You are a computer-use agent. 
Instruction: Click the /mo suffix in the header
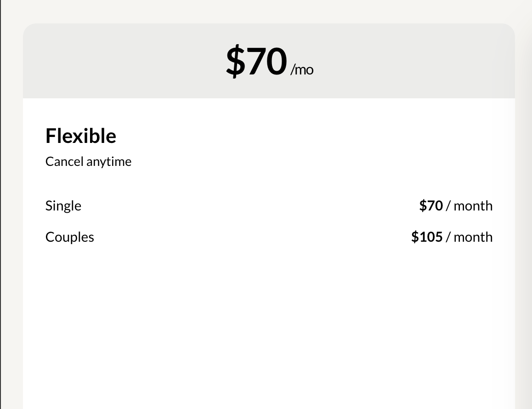tap(302, 70)
